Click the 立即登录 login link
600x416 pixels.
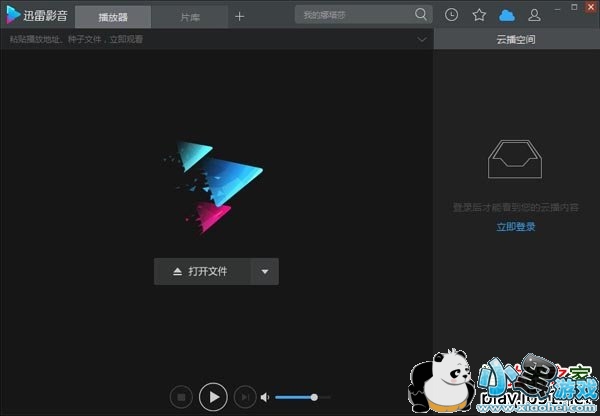tap(515, 227)
